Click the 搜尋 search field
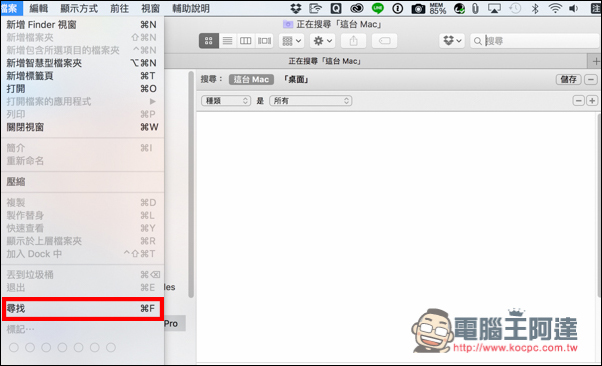The width and height of the screenshot is (602, 366). click(x=536, y=41)
